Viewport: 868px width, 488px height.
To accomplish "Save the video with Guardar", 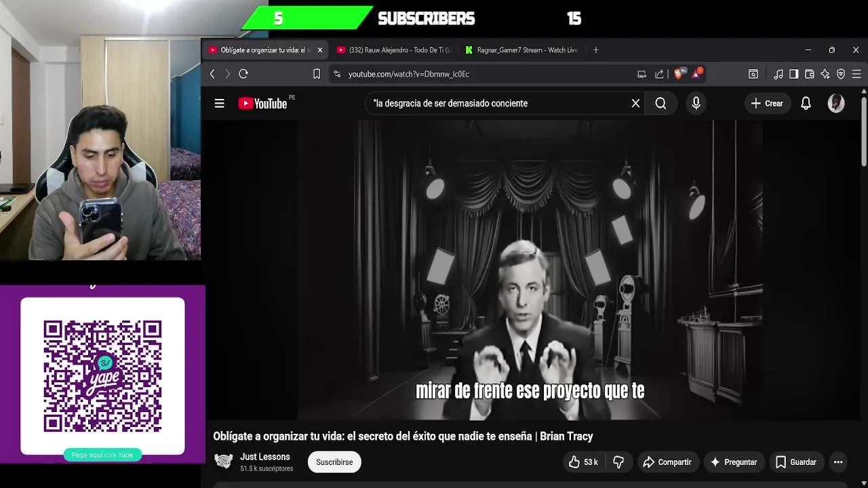I will coord(796,462).
